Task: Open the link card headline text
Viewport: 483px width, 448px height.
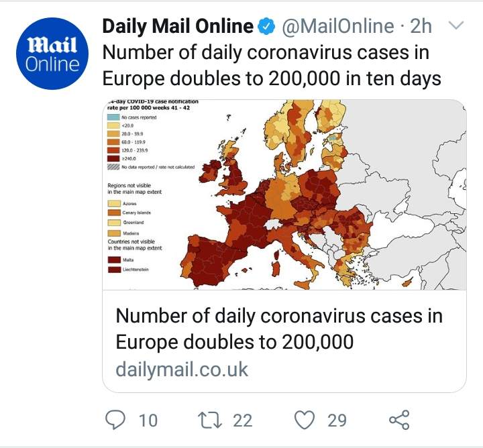Action: tap(279, 329)
